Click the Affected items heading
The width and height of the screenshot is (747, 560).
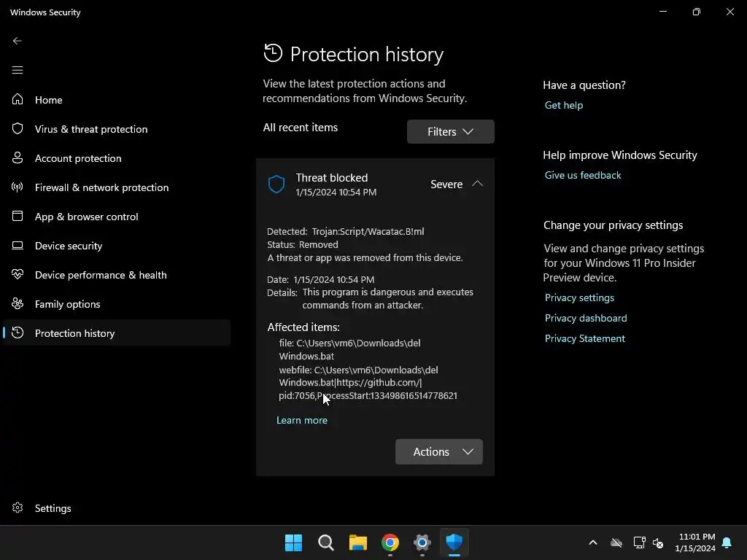click(x=303, y=327)
